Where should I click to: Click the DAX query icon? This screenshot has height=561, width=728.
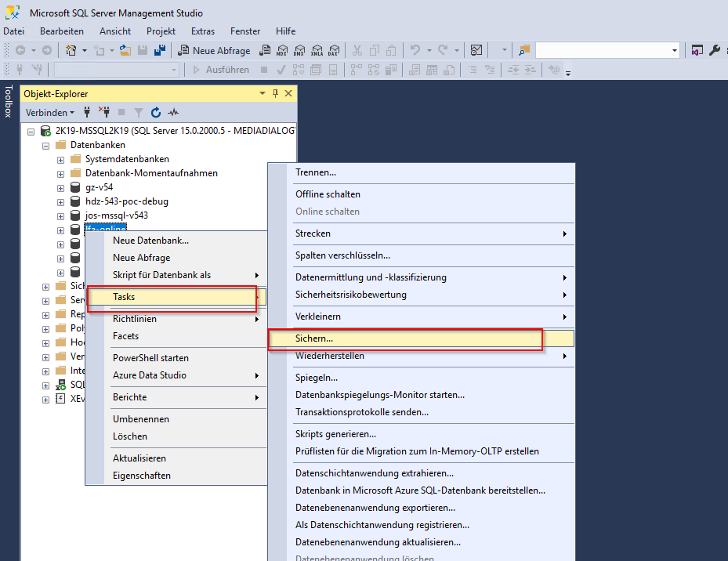point(335,50)
